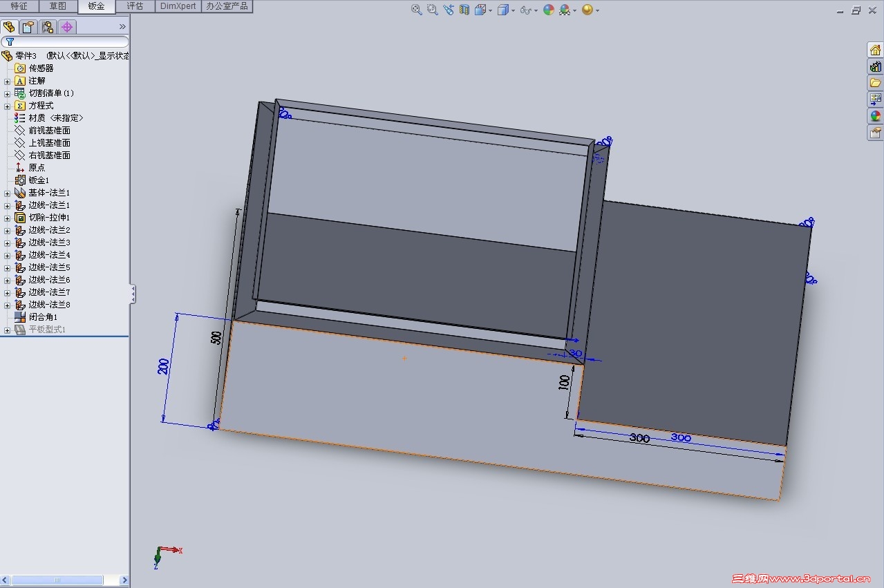Screen dimensions: 884x588
Task: Expand the 平板型式1 flat pattern node
Action: 7,330
